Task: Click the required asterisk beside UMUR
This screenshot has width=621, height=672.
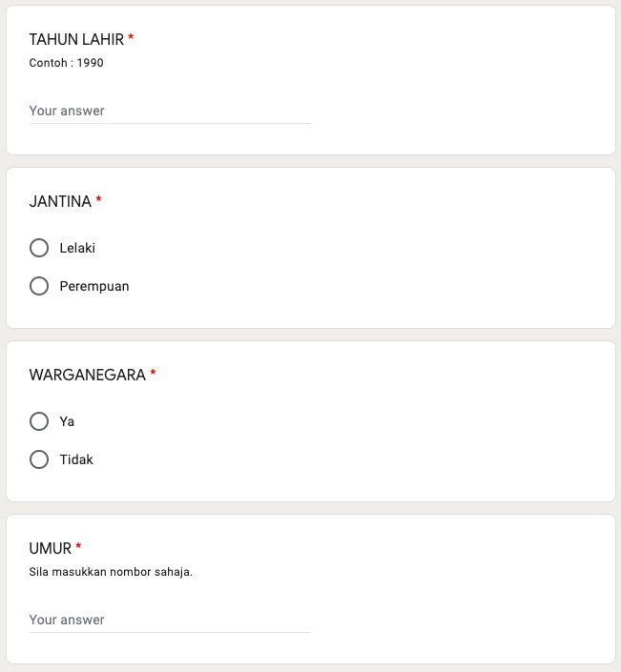Action: coord(78,548)
